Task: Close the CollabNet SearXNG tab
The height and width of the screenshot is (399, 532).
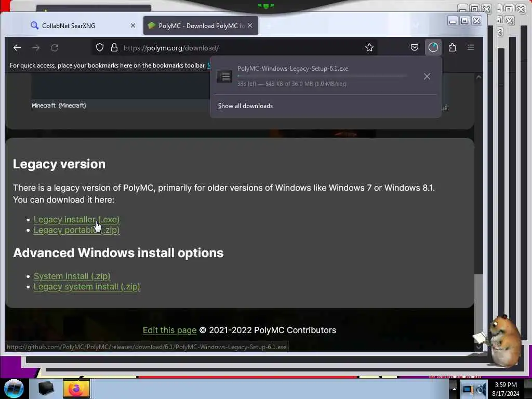Action: [x=133, y=25]
